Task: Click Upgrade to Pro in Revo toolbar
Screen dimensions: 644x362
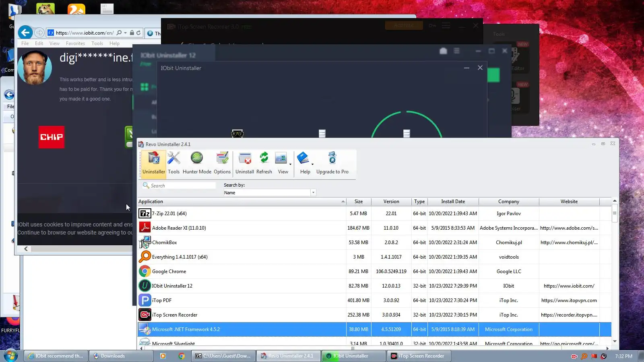Action: click(332, 163)
